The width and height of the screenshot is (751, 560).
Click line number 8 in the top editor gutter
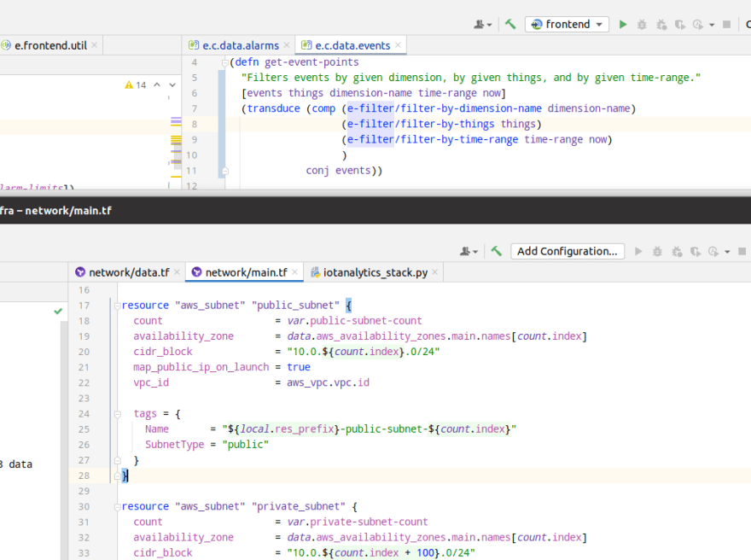(194, 124)
